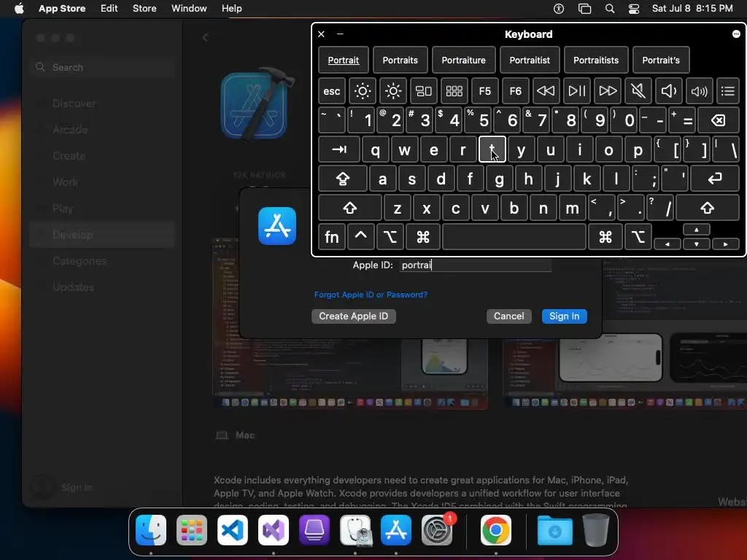
Task: Click the backspace delete key
Action: point(718,120)
